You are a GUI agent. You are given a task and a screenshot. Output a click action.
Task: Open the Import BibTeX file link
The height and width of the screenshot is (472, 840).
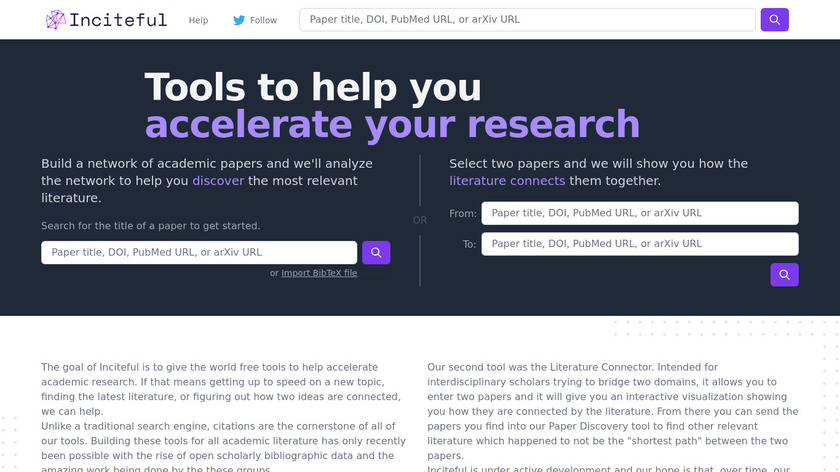point(319,273)
